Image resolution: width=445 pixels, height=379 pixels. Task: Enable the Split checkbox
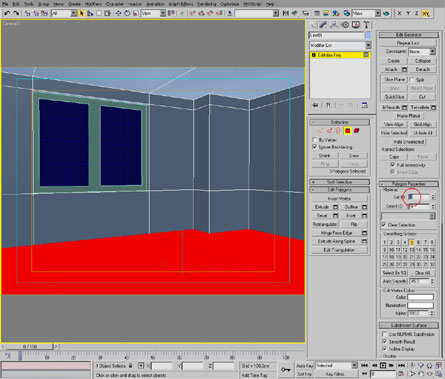pyautogui.click(x=412, y=80)
